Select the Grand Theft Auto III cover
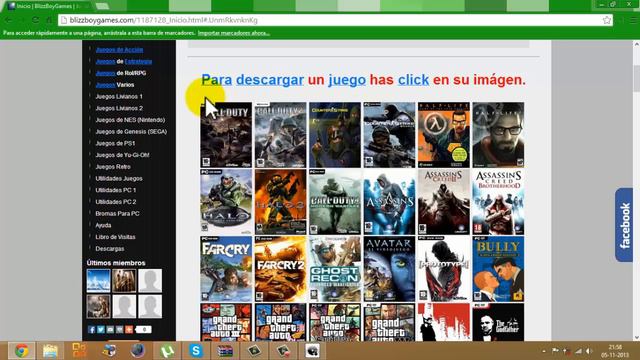The width and height of the screenshot is (640, 360). click(226, 322)
